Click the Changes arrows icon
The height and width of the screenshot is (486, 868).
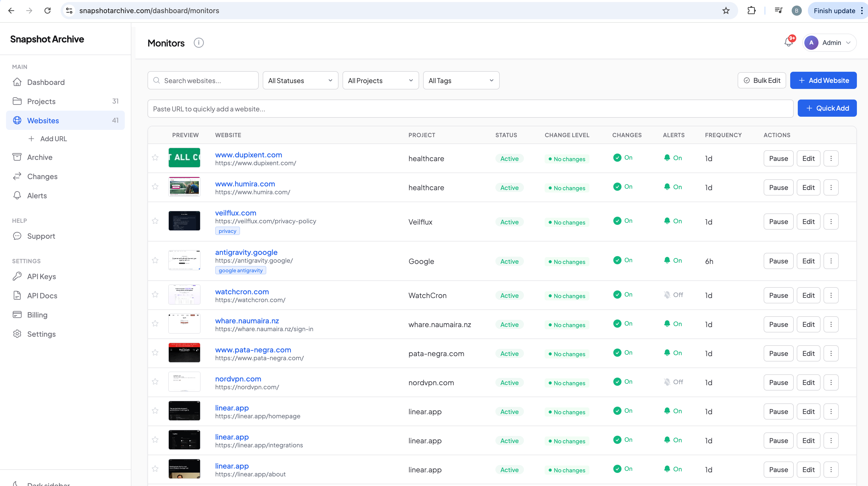click(x=17, y=176)
